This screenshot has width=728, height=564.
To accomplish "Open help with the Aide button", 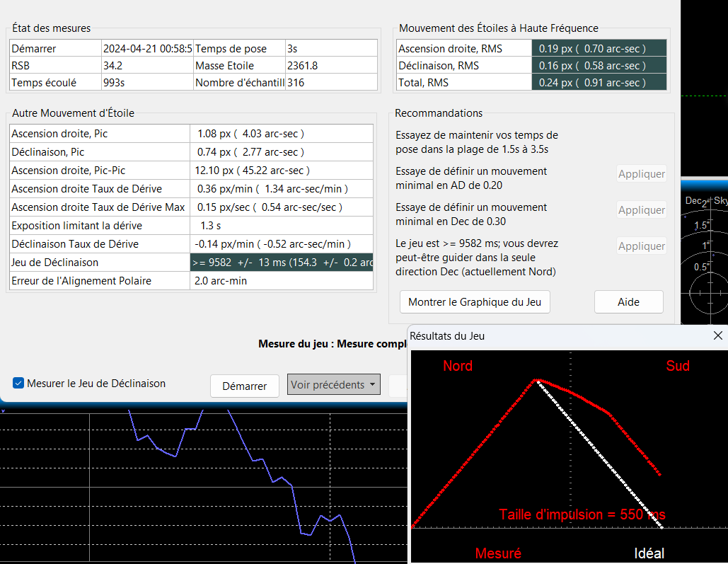I will [628, 302].
